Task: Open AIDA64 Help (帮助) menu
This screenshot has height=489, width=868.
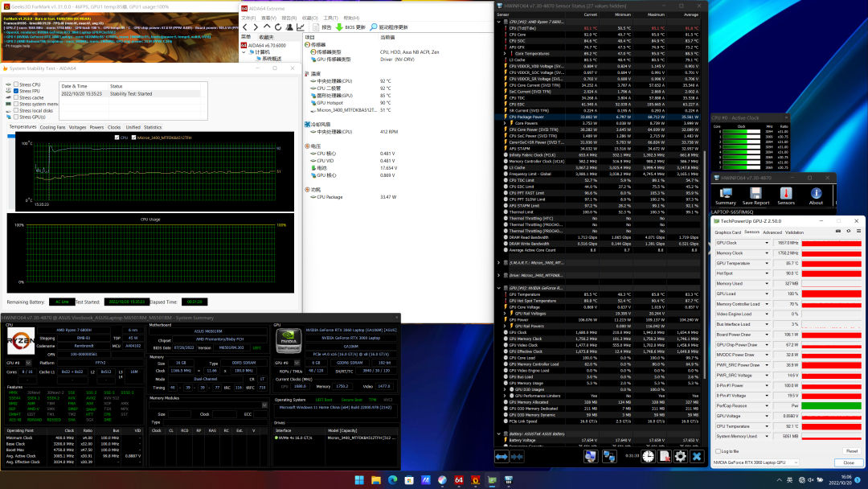Action: (351, 18)
